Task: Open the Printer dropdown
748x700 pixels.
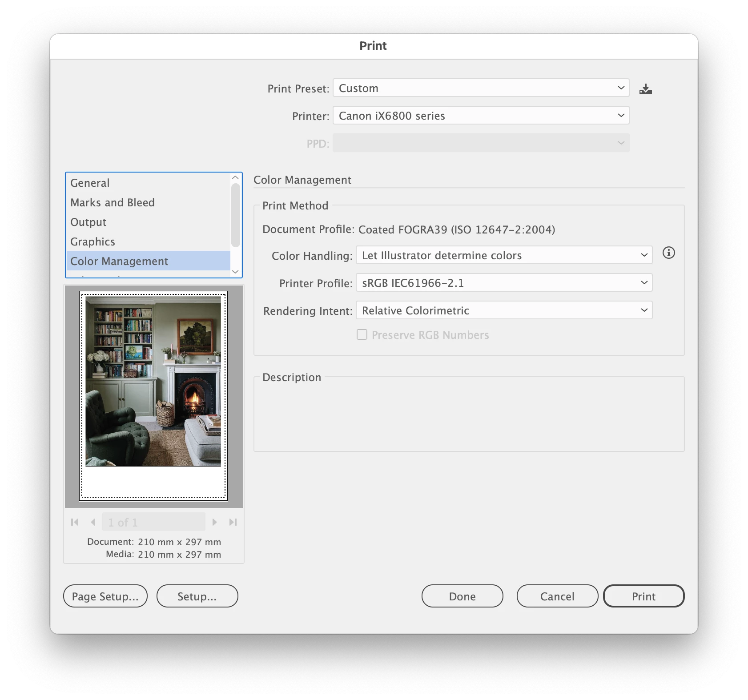Action: pos(481,116)
